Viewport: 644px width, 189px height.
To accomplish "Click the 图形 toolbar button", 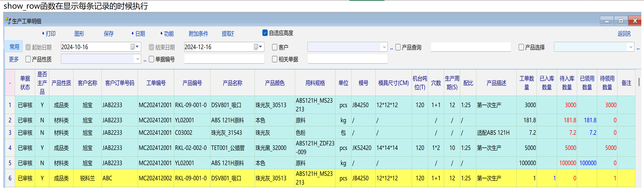I will 79,34.
